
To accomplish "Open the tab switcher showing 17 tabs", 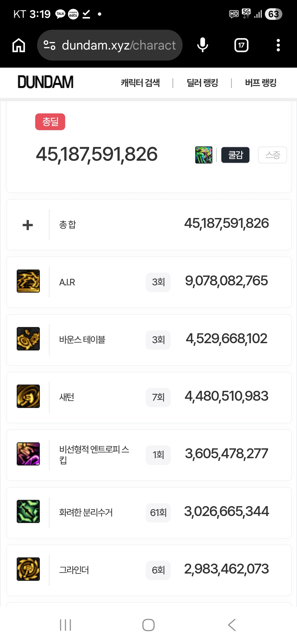I will (241, 45).
